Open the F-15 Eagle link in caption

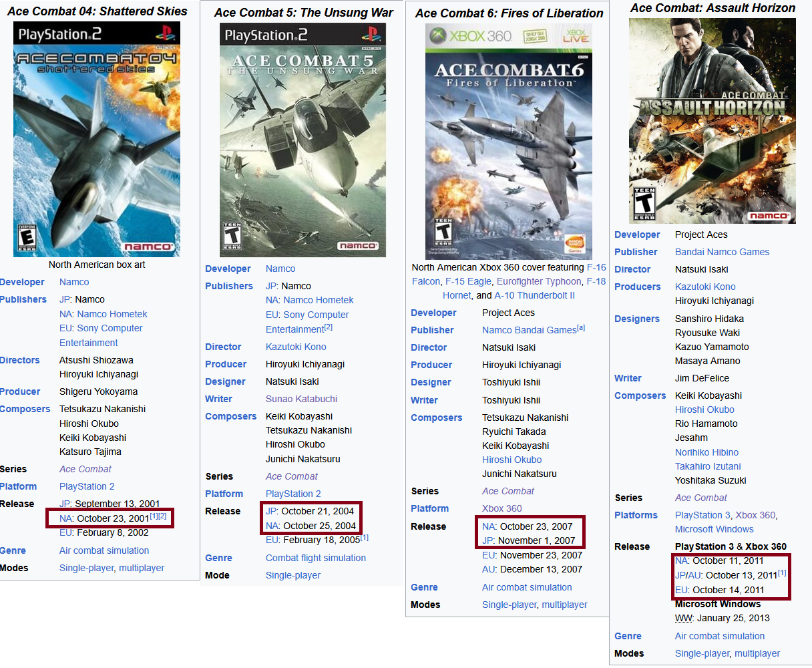pos(468,281)
